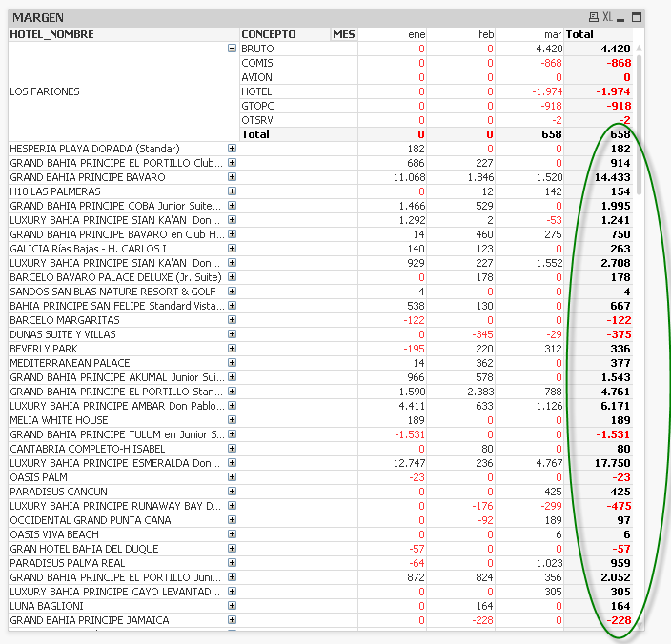Expand GALICIA Rías Bajas - H. CARLOS I

pos(232,249)
